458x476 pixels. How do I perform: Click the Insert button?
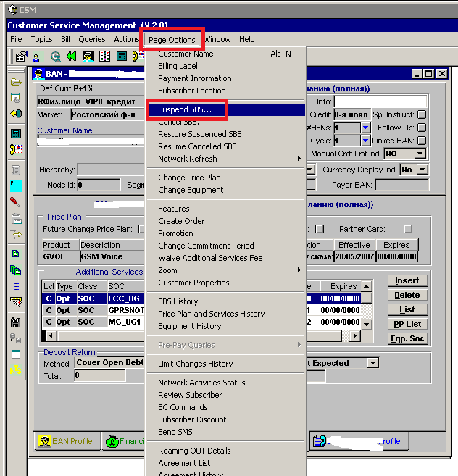tap(407, 280)
